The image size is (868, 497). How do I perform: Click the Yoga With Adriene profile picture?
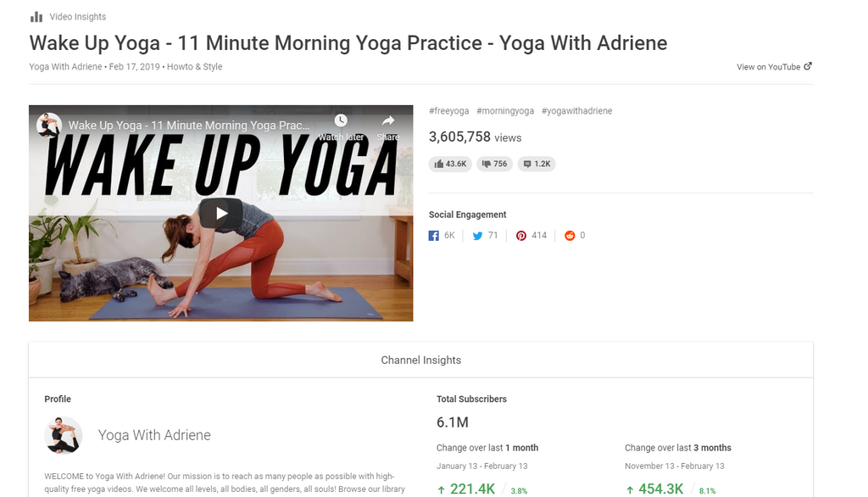click(64, 435)
